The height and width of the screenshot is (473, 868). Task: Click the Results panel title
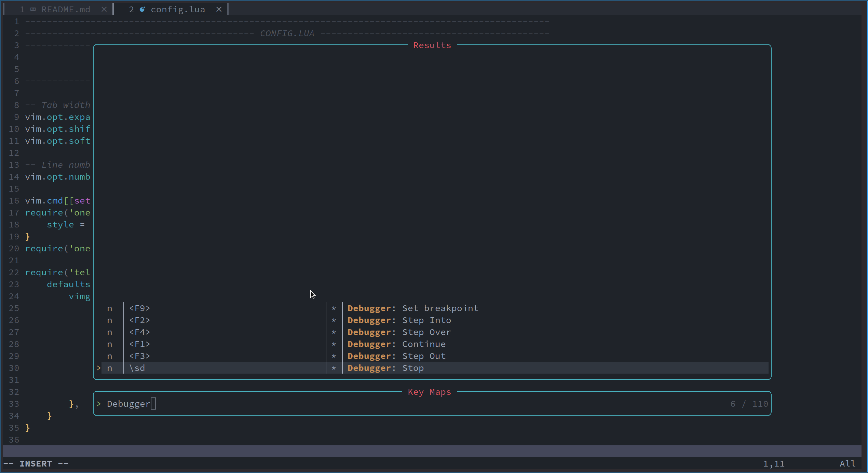[432, 45]
